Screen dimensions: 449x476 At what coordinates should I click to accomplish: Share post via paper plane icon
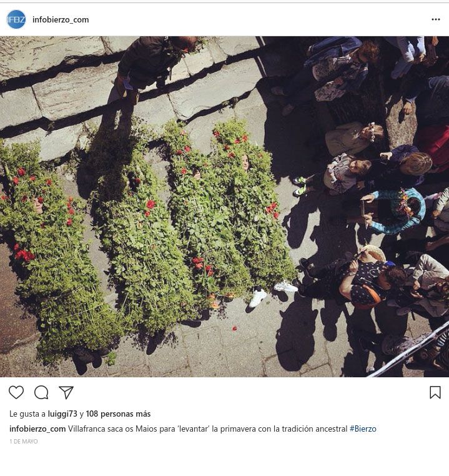click(66, 392)
